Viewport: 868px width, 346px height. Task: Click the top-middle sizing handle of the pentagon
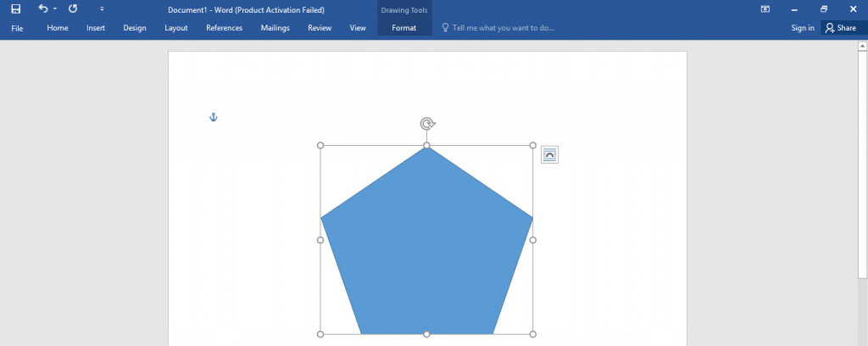tap(427, 145)
